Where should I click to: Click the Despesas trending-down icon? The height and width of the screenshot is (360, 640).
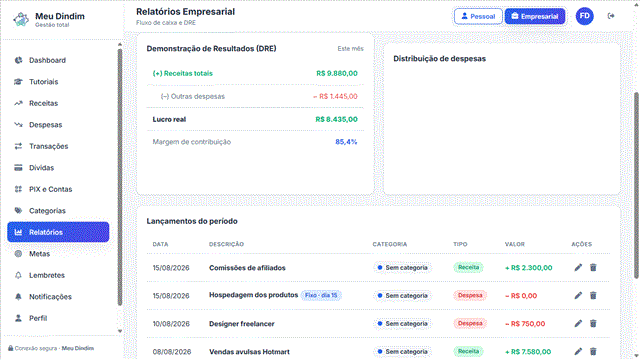coord(18,124)
